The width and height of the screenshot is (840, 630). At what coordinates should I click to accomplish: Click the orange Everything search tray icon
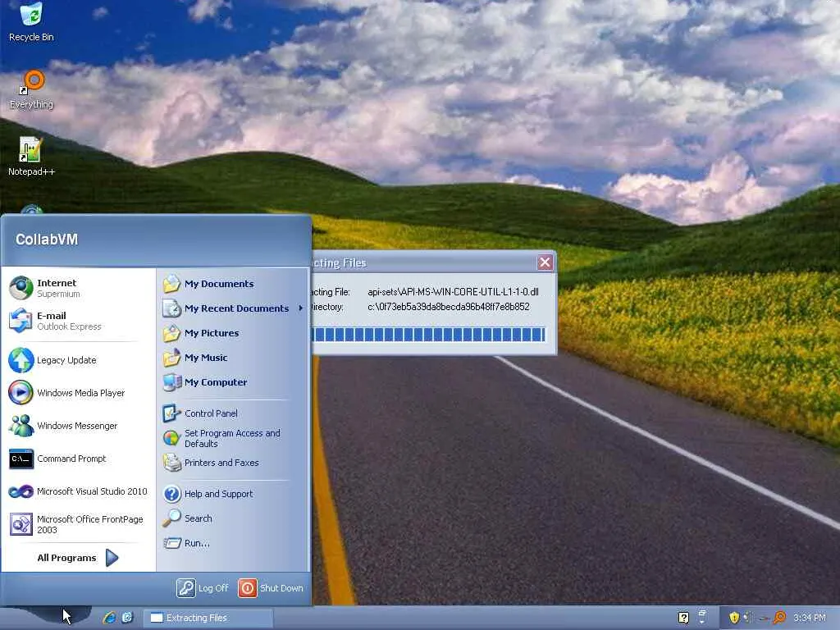point(780,618)
